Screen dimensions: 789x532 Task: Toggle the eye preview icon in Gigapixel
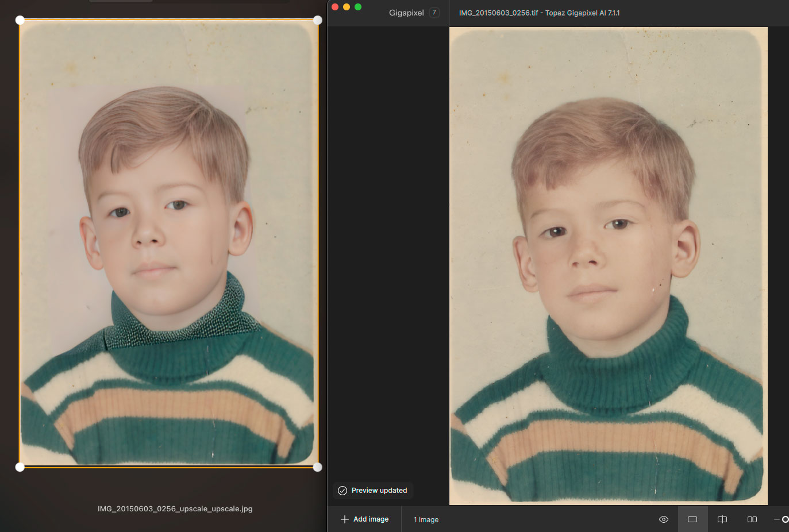[664, 519]
